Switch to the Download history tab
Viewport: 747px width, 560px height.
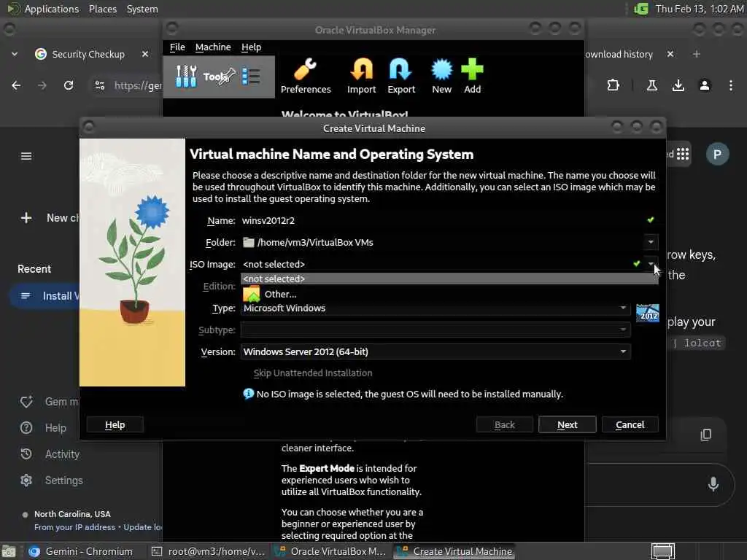pos(619,54)
